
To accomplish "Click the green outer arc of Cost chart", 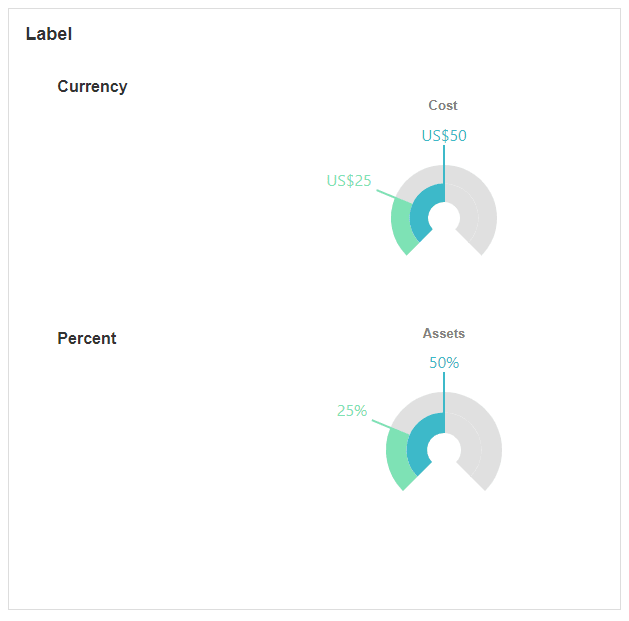I will pos(403,228).
